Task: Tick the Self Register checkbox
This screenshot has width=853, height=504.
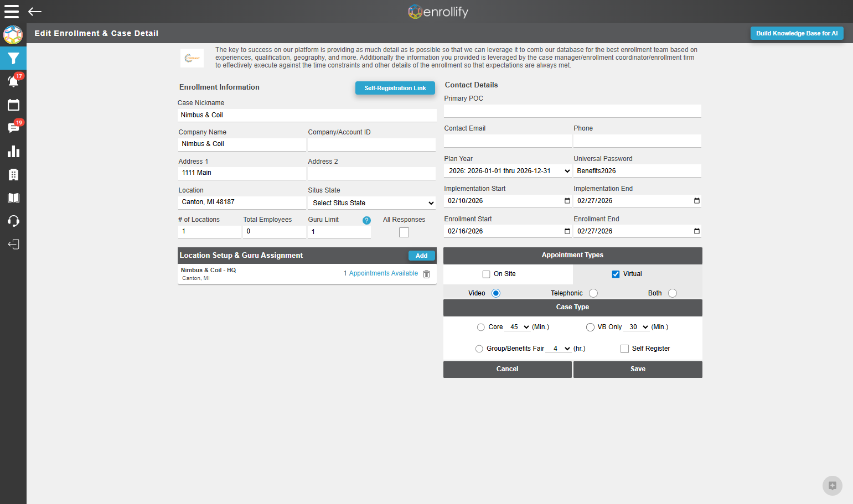Action: click(624, 349)
